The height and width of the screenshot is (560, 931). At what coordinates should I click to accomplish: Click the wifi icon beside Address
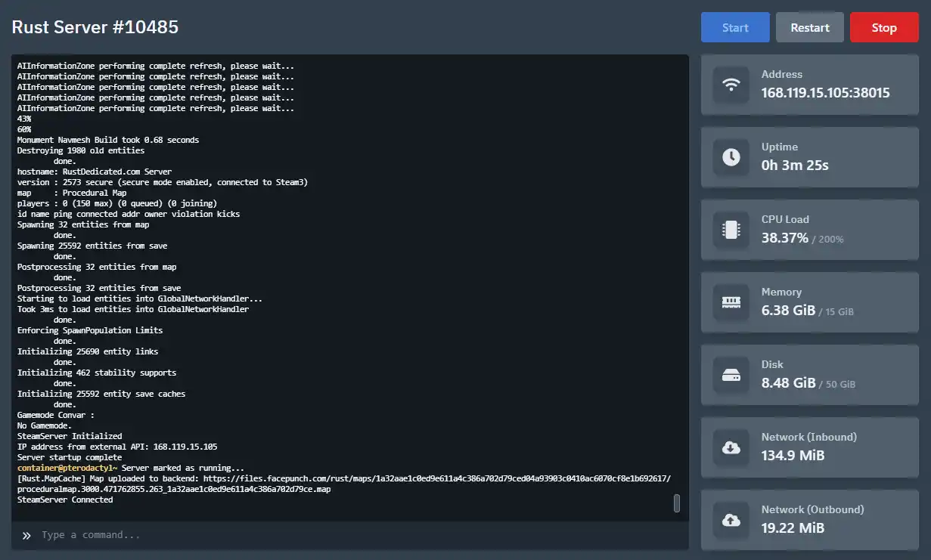[x=731, y=85]
